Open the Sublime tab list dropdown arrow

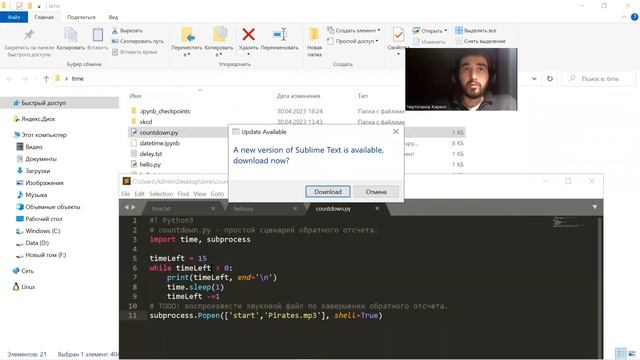[x=595, y=207]
